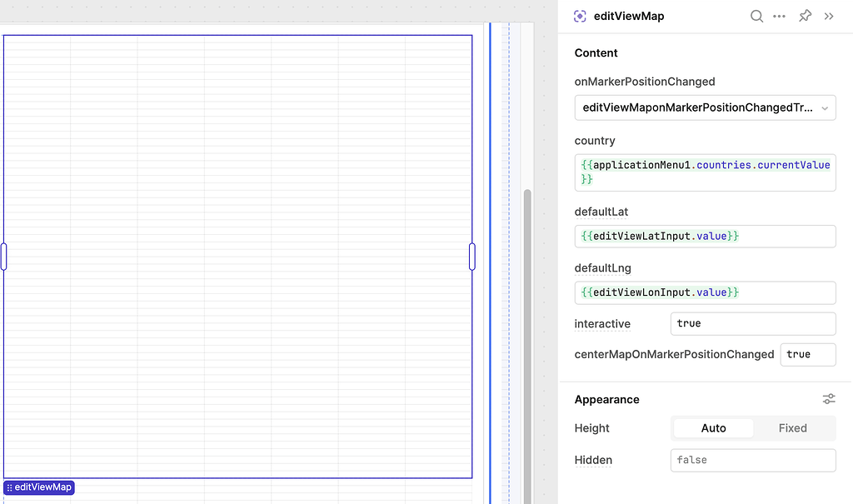
Task: Open the inspector search magnifier icon
Action: pyautogui.click(x=756, y=16)
